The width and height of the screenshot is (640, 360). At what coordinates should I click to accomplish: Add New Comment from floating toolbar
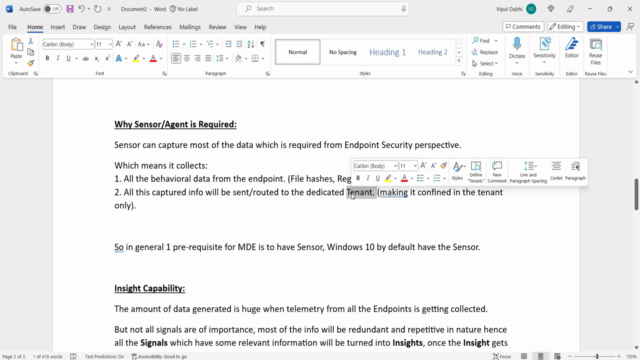(x=497, y=172)
